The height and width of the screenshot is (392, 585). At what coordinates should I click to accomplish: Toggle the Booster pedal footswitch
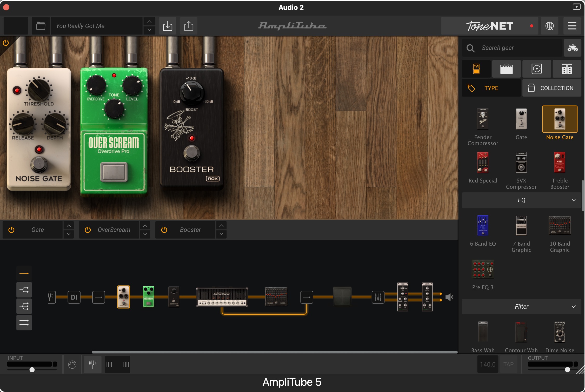191,153
